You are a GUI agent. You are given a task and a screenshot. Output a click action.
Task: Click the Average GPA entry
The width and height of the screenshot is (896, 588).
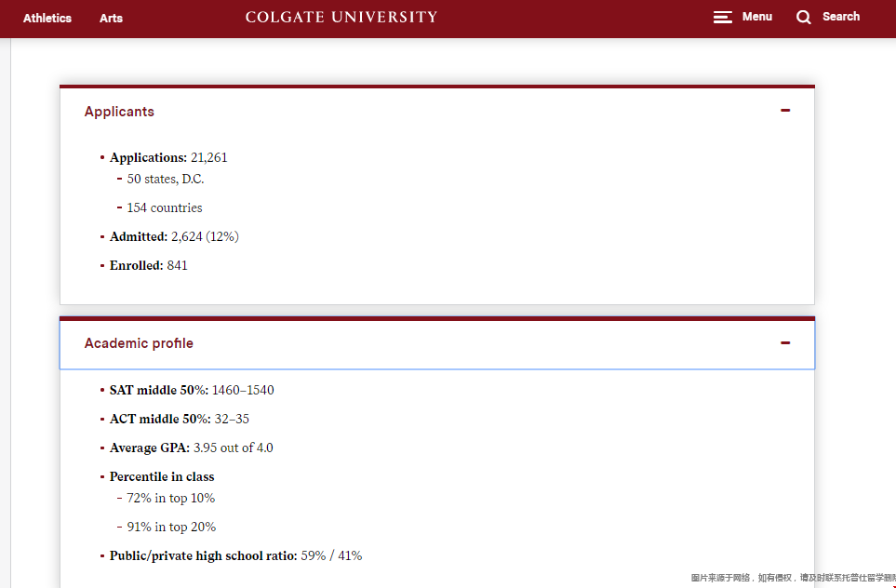[192, 448]
